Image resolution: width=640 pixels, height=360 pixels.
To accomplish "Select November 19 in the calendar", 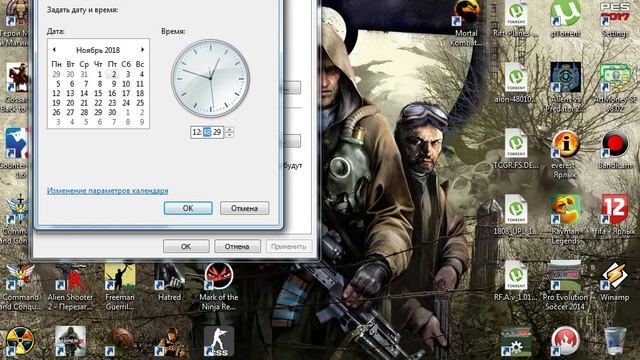I will coord(56,103).
